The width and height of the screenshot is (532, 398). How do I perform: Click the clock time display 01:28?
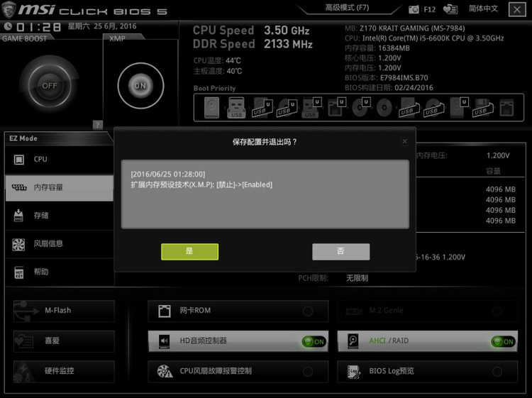pyautogui.click(x=39, y=27)
